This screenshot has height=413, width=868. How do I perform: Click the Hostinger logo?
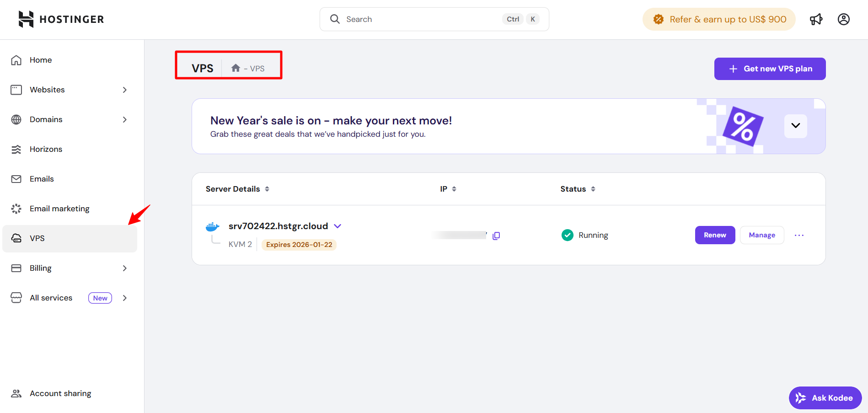coord(61,19)
